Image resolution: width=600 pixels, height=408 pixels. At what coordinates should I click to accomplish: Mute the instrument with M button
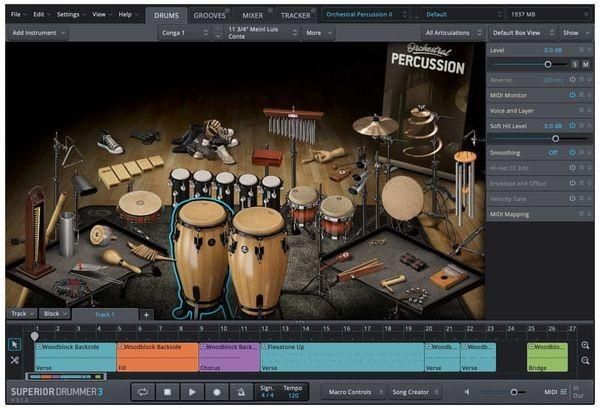click(585, 65)
